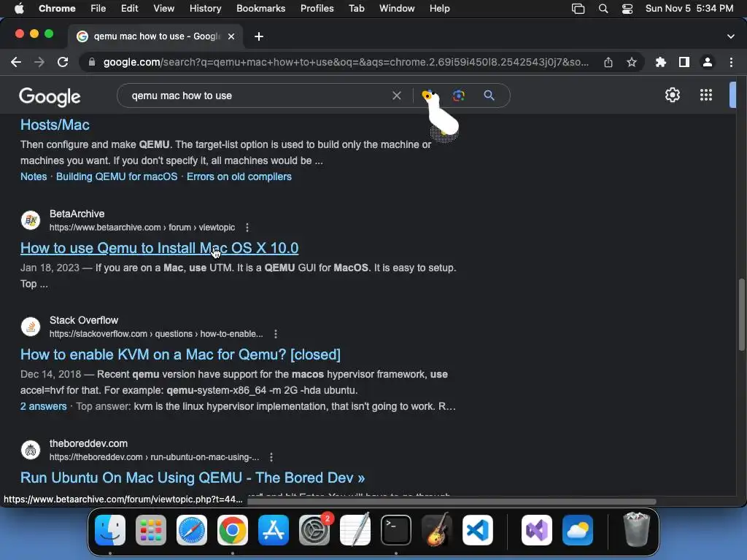
Task: Select the qemu mac how to use tab
Action: click(x=155, y=36)
